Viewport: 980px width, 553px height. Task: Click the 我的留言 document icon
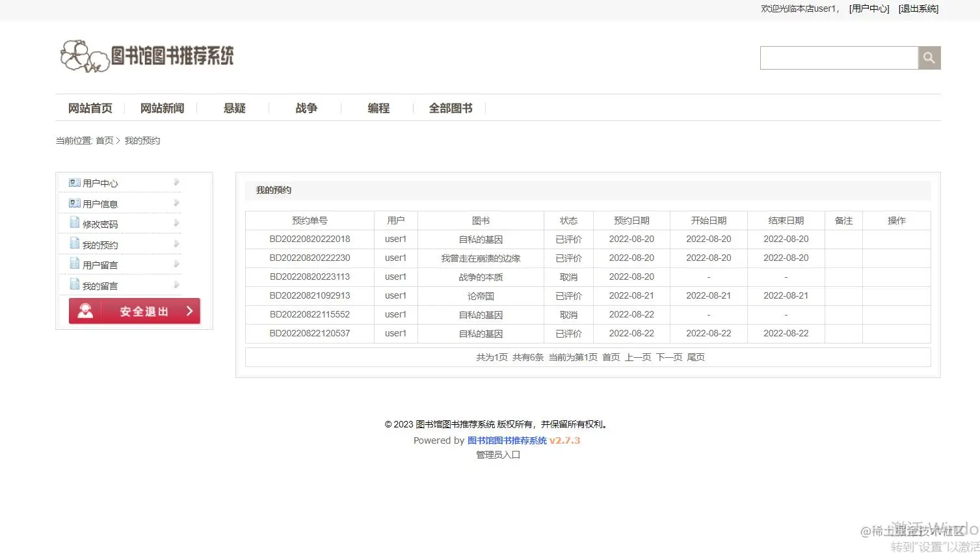pos(75,285)
